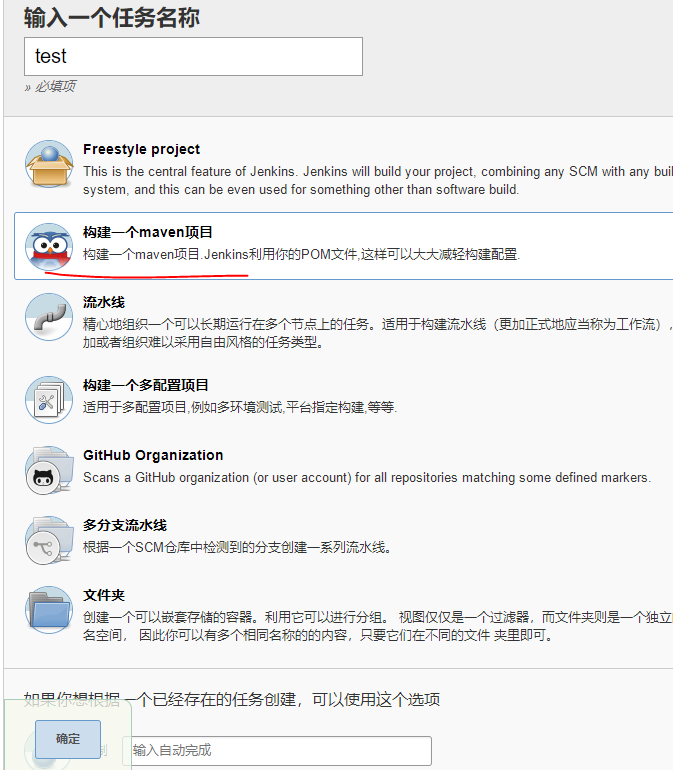Click the pipeline pipe icon
The image size is (673, 770).
pyautogui.click(x=49, y=317)
